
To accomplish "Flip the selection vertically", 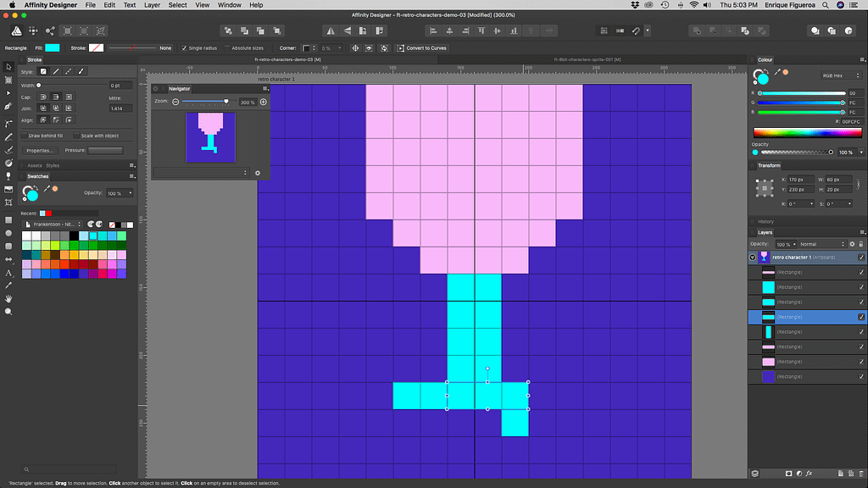I will tap(347, 30).
